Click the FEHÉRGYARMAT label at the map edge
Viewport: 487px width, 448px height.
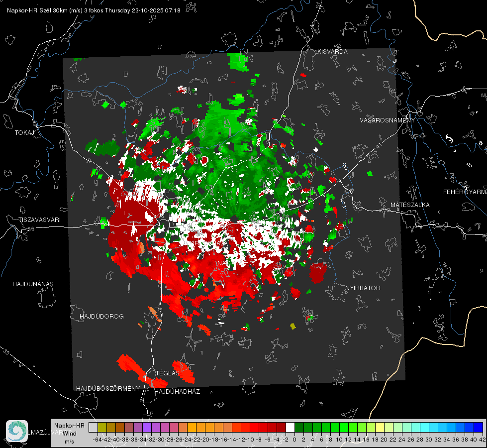(x=465, y=192)
